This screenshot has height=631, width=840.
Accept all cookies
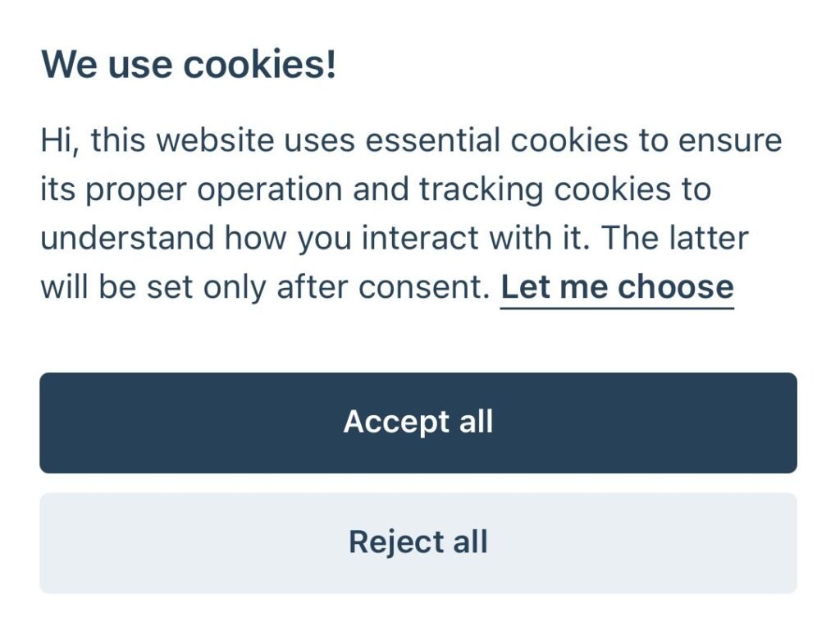pos(418,423)
